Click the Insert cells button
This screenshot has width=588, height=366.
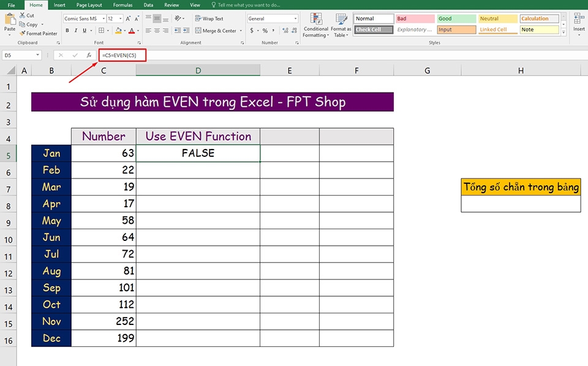[x=579, y=23]
